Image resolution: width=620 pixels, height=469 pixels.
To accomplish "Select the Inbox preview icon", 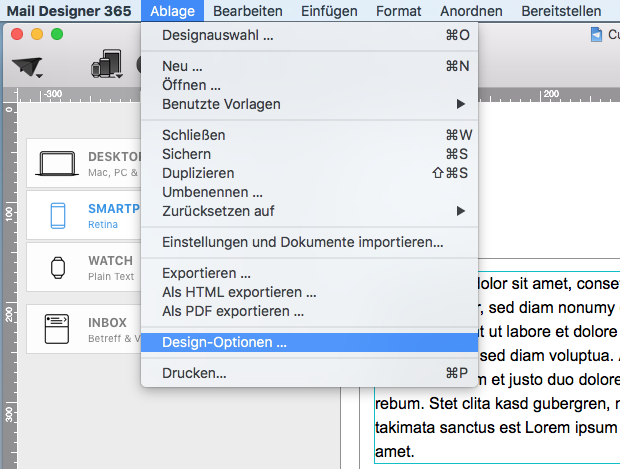I will pos(57,329).
